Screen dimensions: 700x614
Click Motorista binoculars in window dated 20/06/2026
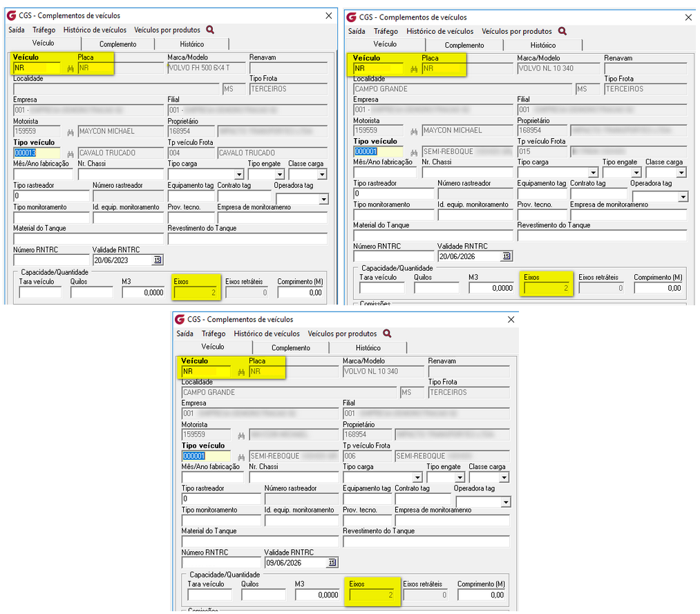[x=414, y=132]
